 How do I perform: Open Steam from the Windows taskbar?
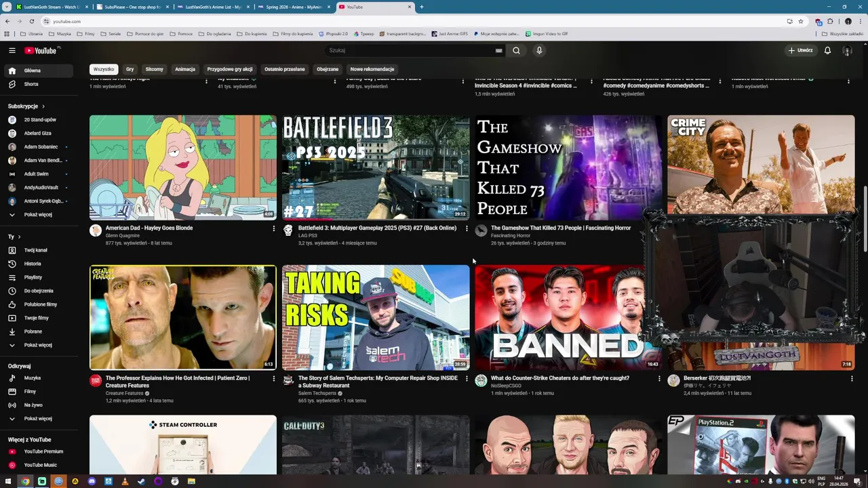pyautogui.click(x=141, y=481)
